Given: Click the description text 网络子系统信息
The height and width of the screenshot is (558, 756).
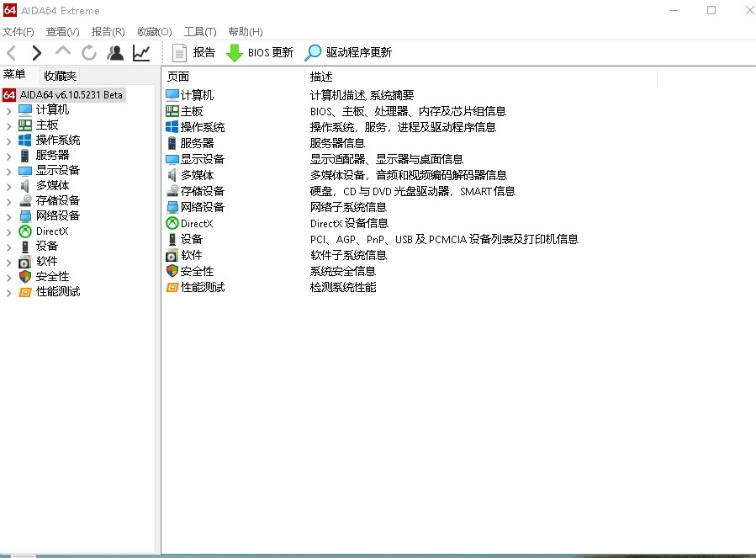Looking at the screenshot, I should click(348, 207).
